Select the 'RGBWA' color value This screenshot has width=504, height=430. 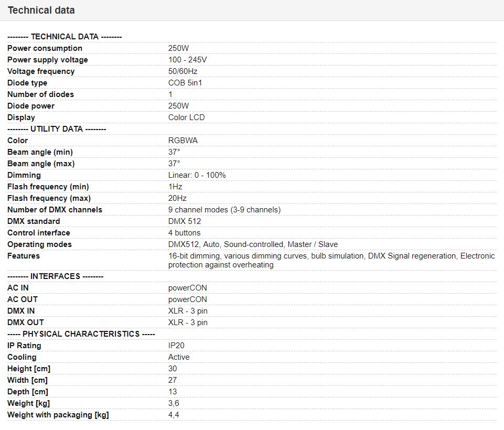[183, 141]
